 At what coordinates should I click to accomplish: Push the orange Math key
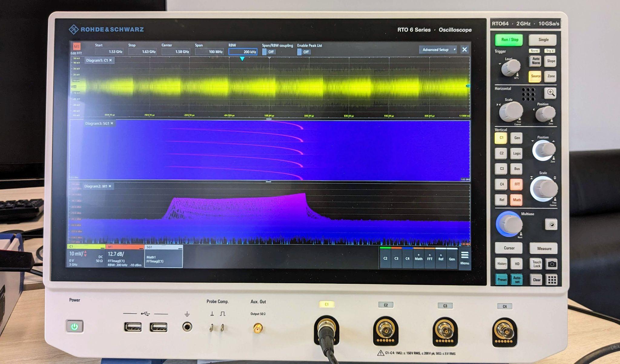click(517, 200)
